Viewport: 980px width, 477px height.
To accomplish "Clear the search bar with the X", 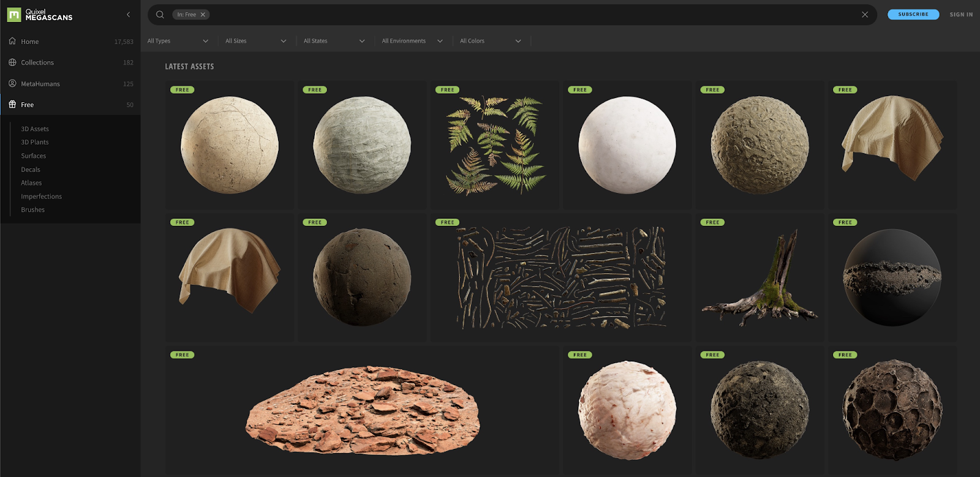I will coord(865,15).
